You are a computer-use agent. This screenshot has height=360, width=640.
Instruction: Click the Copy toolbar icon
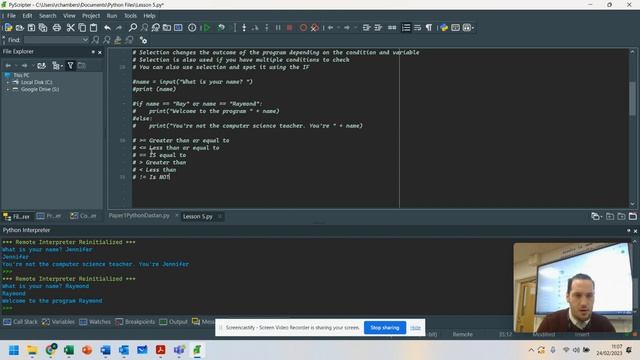82,28
